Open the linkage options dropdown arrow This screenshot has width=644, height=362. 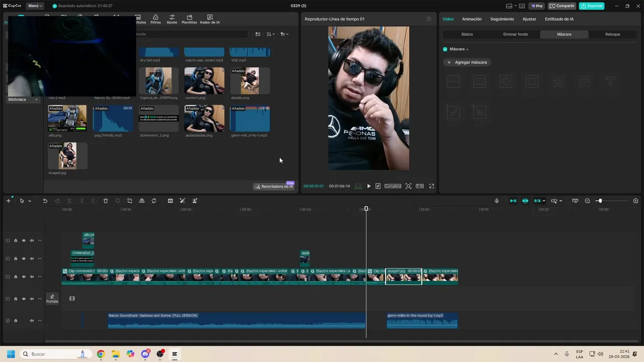click(544, 201)
